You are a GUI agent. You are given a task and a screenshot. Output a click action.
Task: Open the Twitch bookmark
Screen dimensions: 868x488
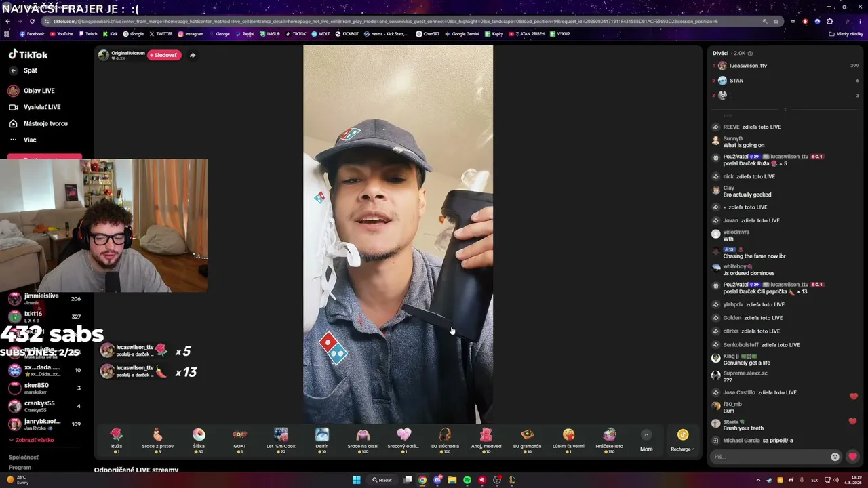pos(87,34)
